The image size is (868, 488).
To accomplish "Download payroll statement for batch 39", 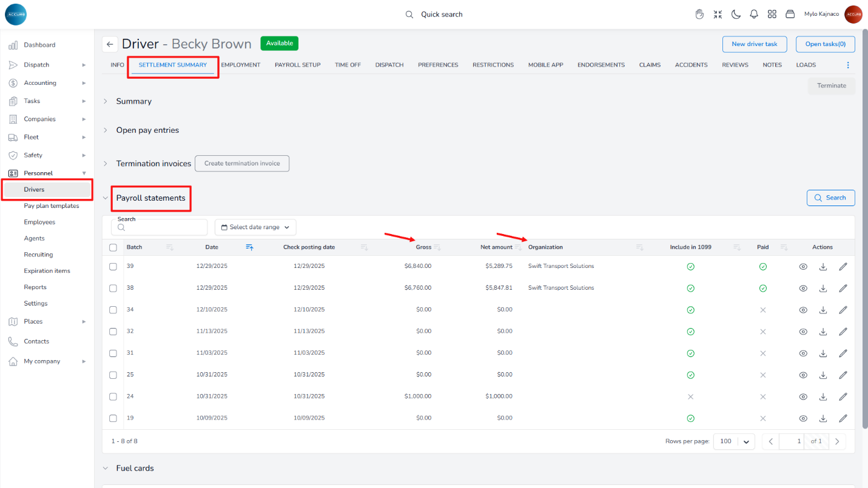I will pyautogui.click(x=823, y=267).
